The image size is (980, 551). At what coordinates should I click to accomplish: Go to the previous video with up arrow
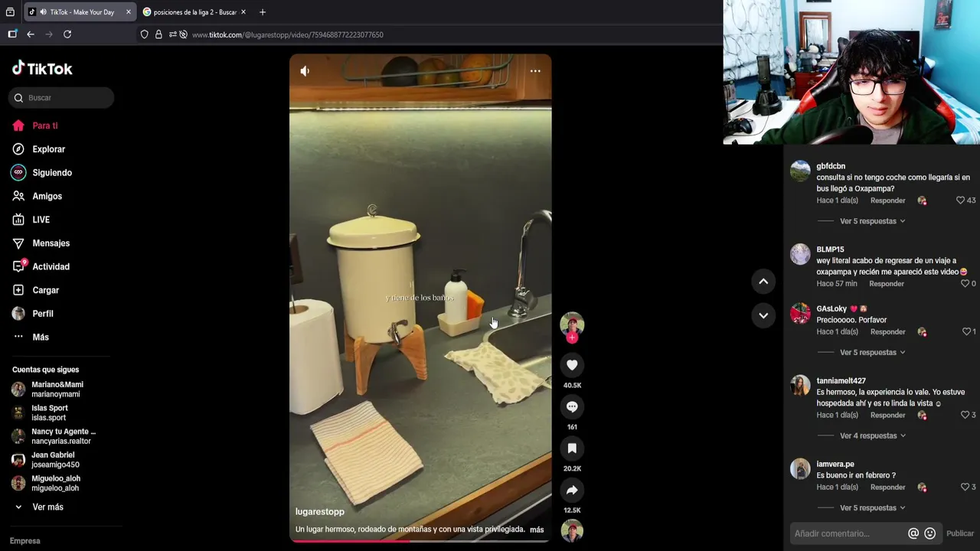point(763,282)
